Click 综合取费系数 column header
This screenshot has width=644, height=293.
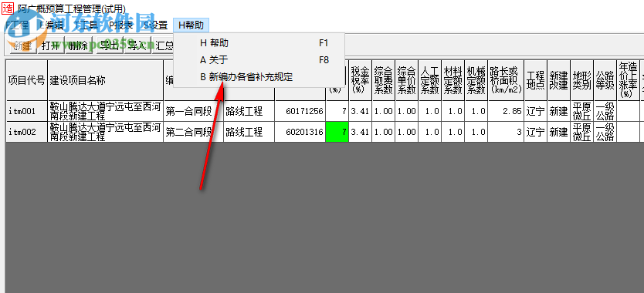(384, 80)
